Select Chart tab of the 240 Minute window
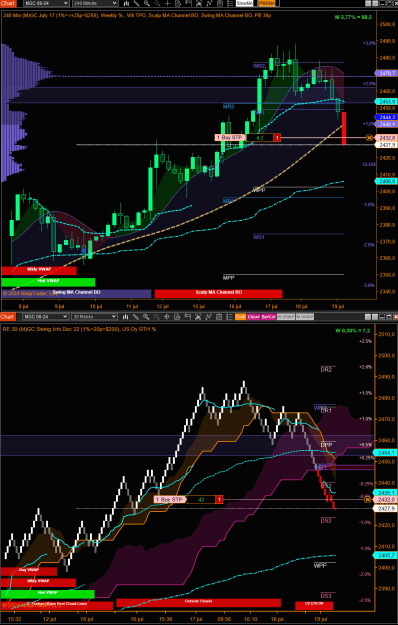Screen dimensions: 398x625 click(x=8, y=3)
